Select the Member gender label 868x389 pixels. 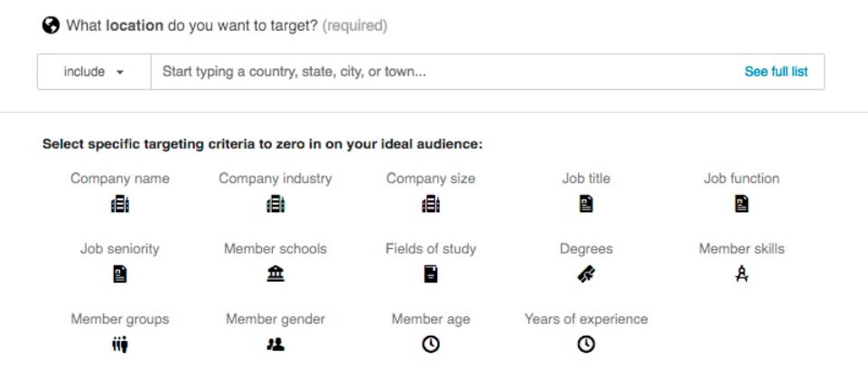pos(275,320)
